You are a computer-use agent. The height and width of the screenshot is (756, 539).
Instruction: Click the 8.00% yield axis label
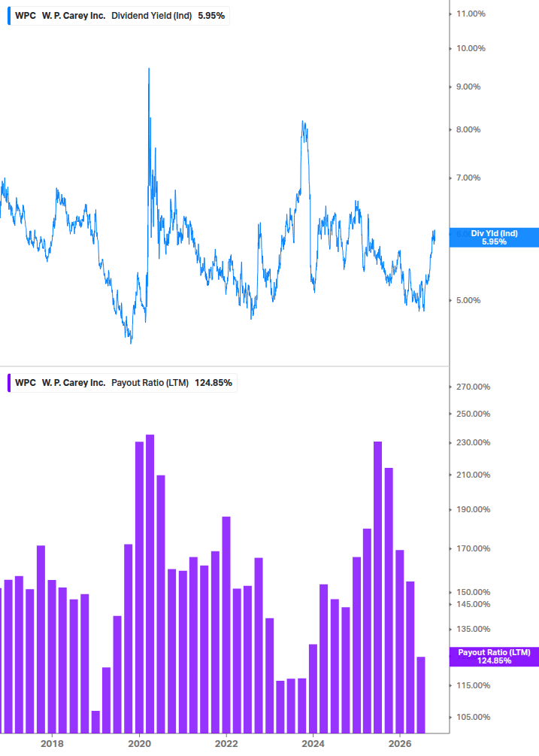point(468,129)
